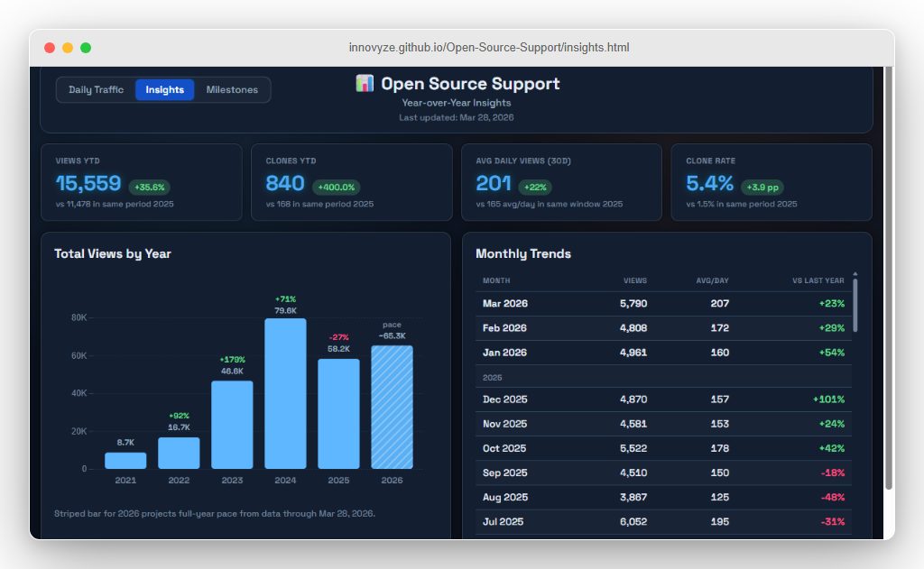Click the 201 average daily views value
The height and width of the screenshot is (569, 924).
494,183
